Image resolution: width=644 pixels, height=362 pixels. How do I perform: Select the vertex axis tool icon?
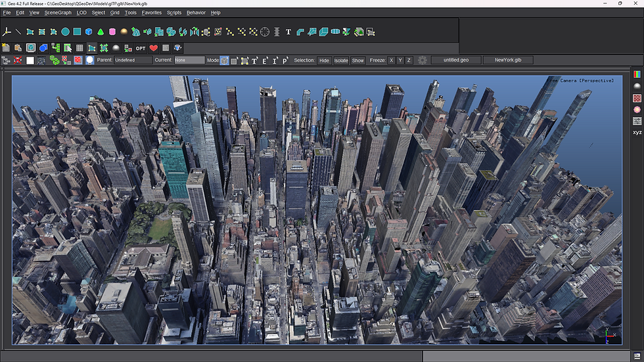7,32
